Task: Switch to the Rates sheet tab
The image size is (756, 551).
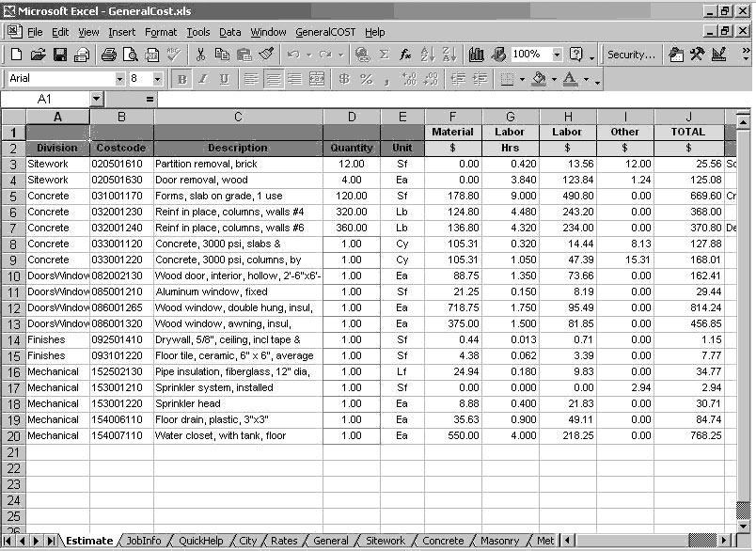Action: [285, 541]
